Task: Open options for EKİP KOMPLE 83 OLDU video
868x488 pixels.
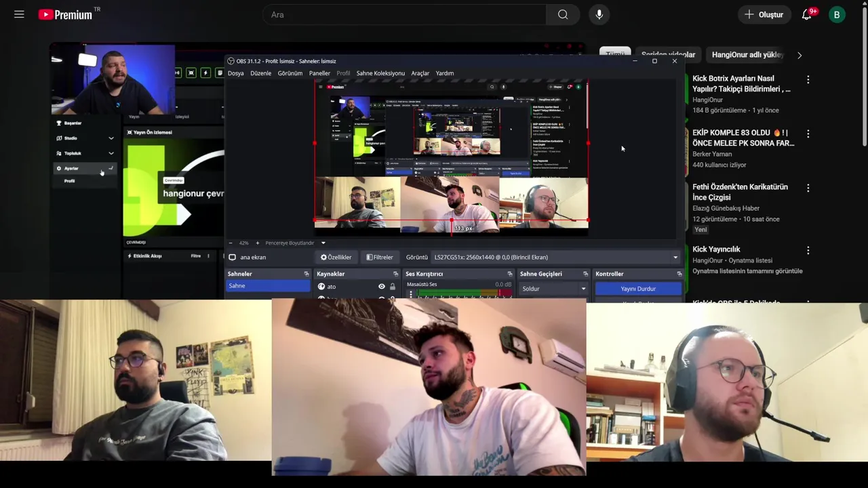Action: [x=808, y=134]
